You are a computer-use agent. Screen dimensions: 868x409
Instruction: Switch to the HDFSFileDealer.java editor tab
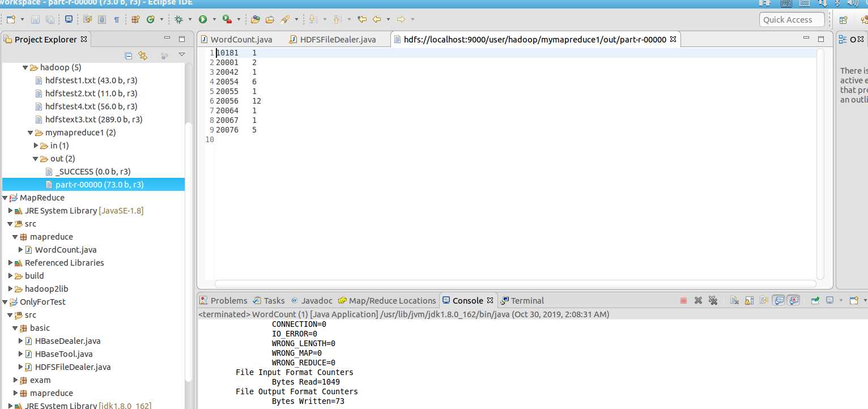332,40
